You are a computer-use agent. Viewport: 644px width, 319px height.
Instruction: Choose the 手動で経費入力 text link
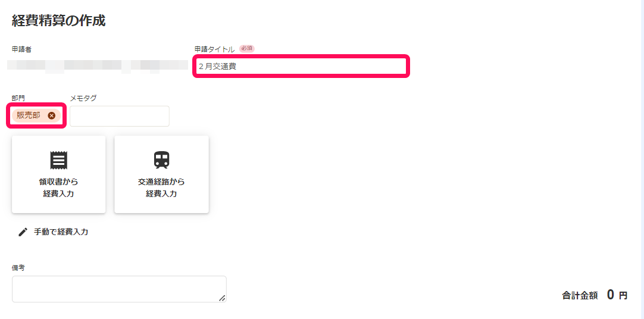click(x=61, y=232)
